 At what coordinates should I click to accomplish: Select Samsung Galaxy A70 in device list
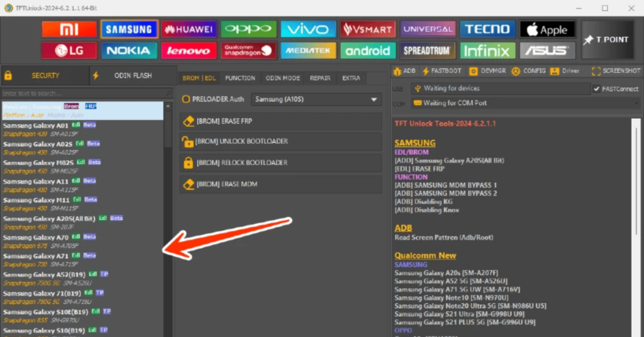tap(82, 241)
